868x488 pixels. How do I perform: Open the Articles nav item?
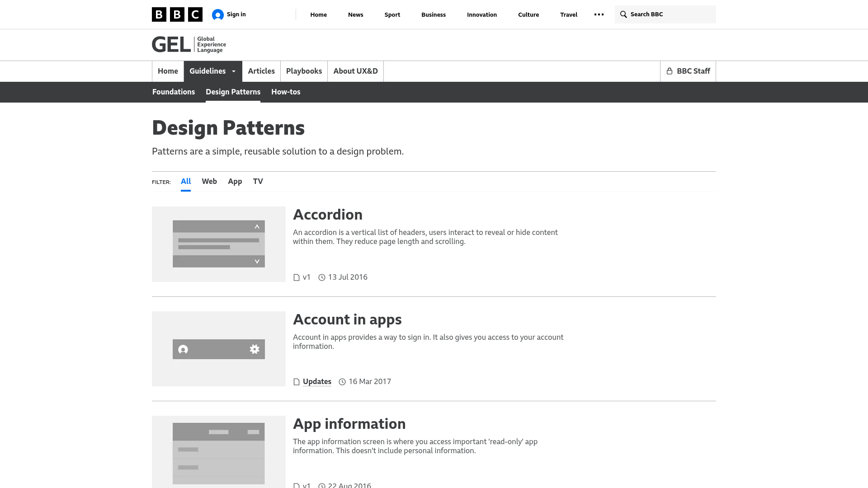tap(261, 71)
